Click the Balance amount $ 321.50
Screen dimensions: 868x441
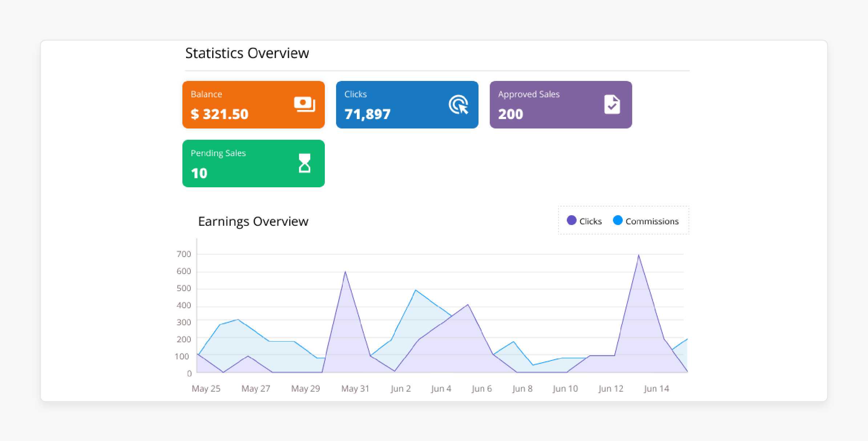point(219,114)
